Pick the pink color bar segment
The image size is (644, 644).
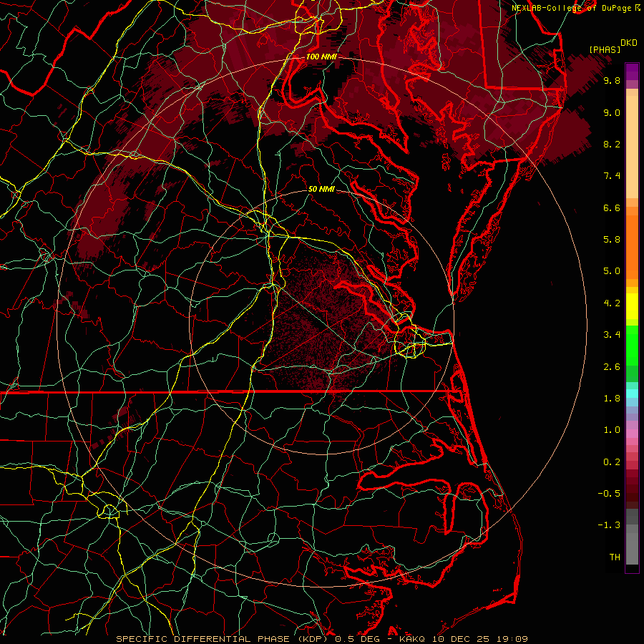(x=632, y=434)
